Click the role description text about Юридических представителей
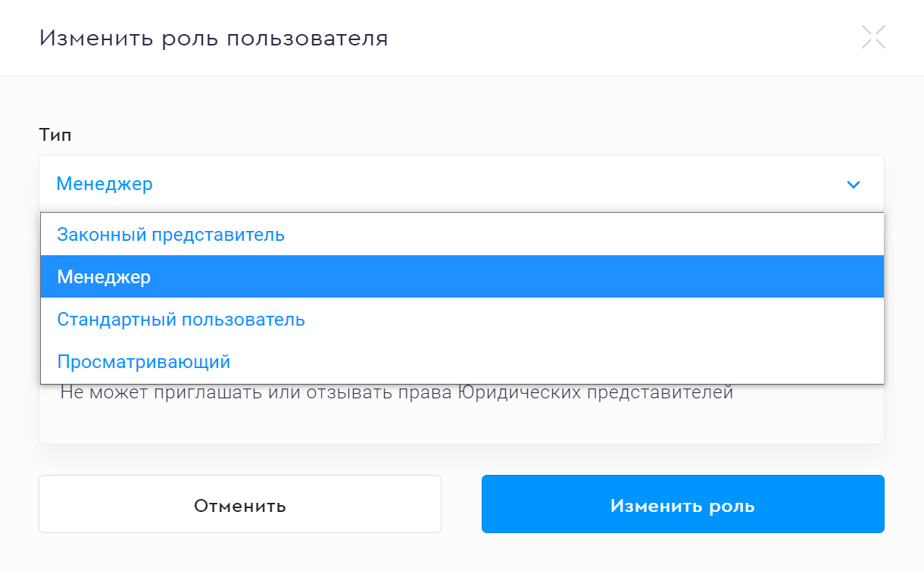 [x=396, y=394]
